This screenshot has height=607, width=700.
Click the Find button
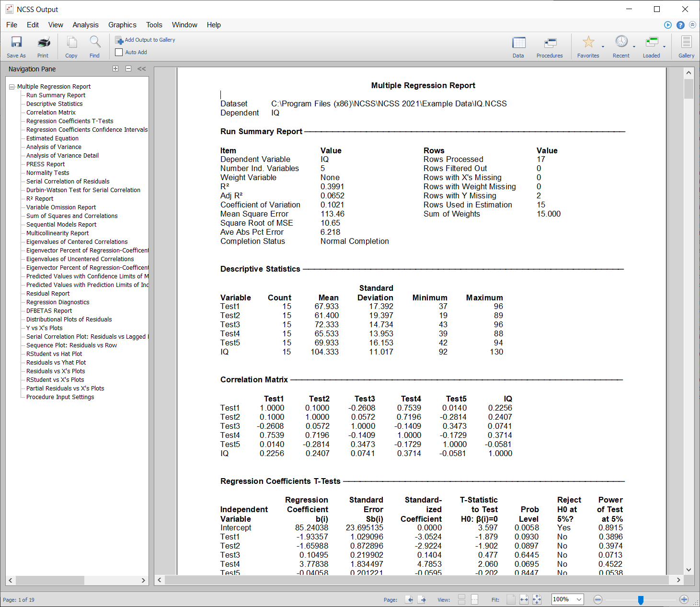[x=94, y=46]
